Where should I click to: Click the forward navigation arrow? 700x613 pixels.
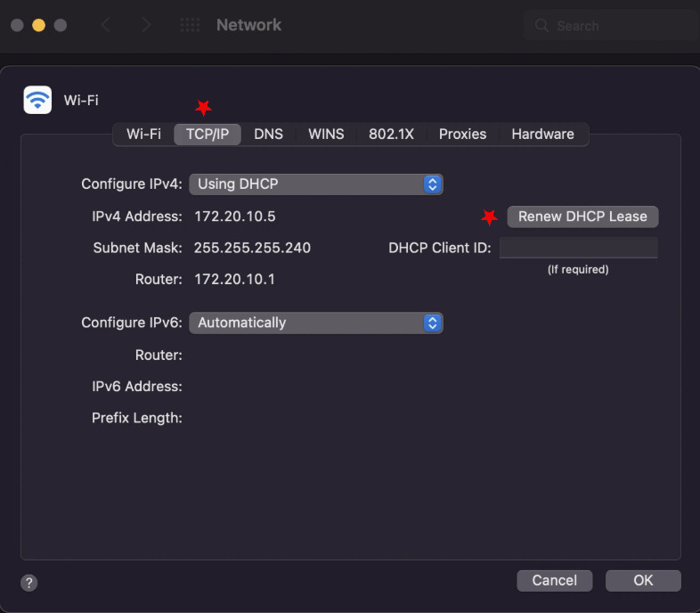(145, 25)
